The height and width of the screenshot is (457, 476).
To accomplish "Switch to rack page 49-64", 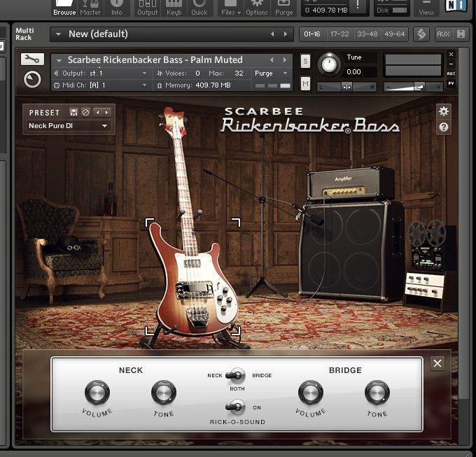I will point(395,34).
